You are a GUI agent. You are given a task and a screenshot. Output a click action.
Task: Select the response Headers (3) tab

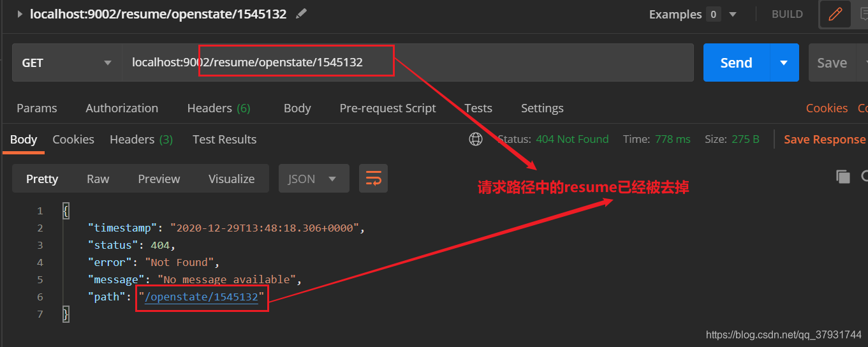(141, 139)
